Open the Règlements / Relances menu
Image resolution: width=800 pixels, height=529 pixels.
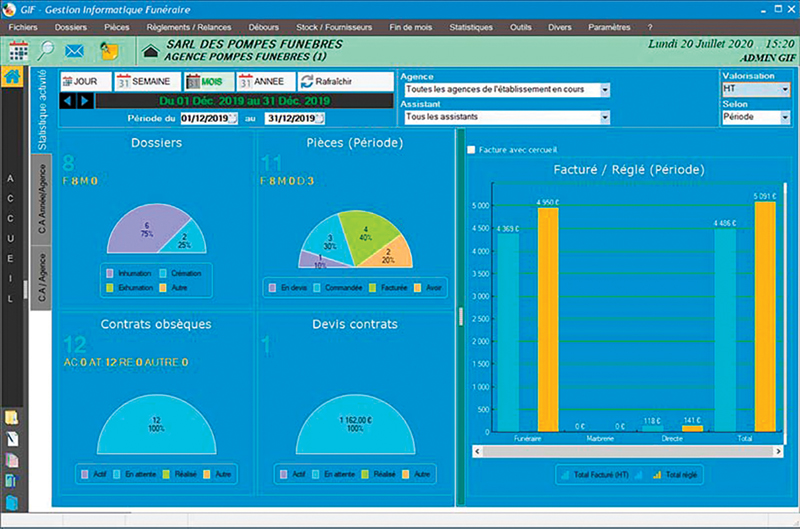[x=189, y=27]
